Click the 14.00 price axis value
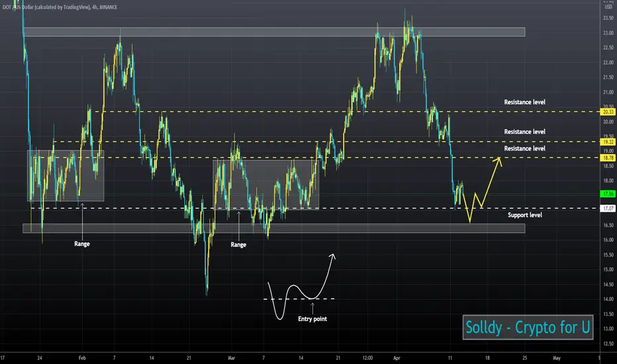The image size is (617, 364). pos(608,299)
